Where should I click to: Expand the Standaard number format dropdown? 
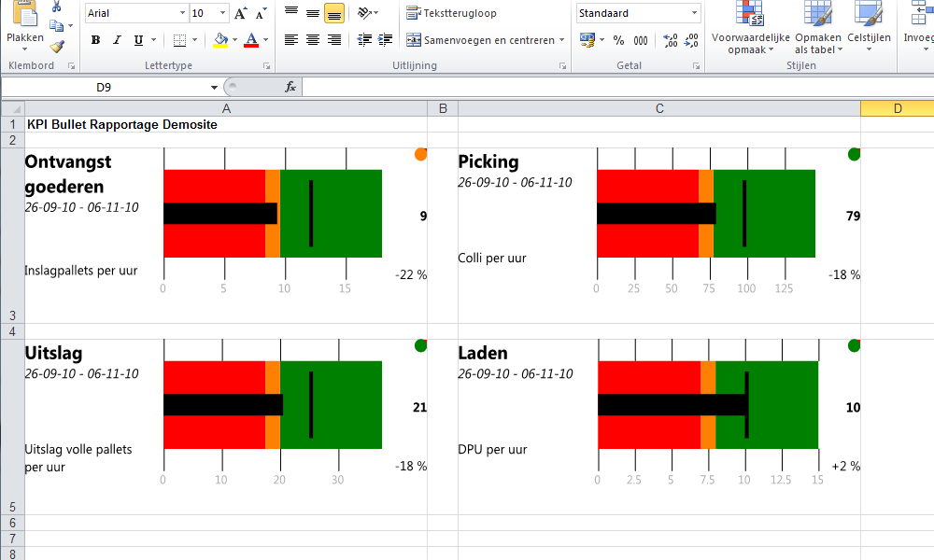pos(694,13)
